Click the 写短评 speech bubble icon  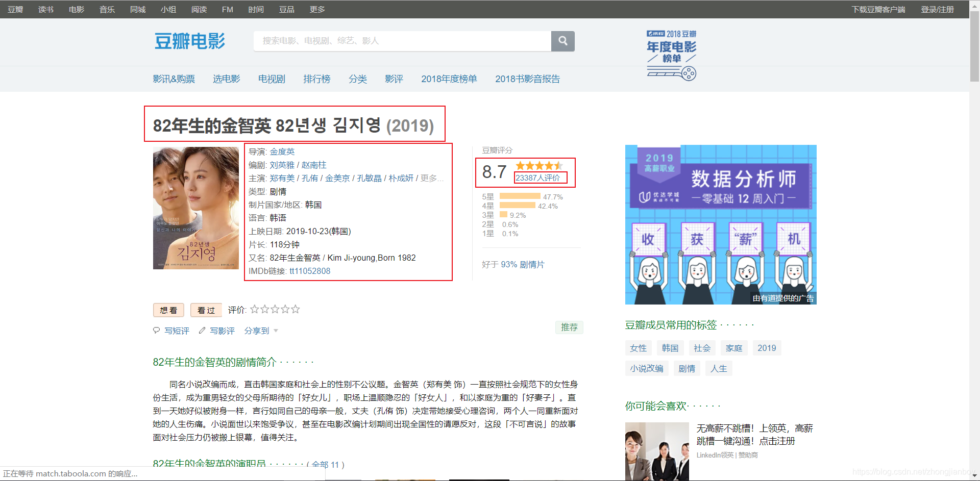click(157, 331)
